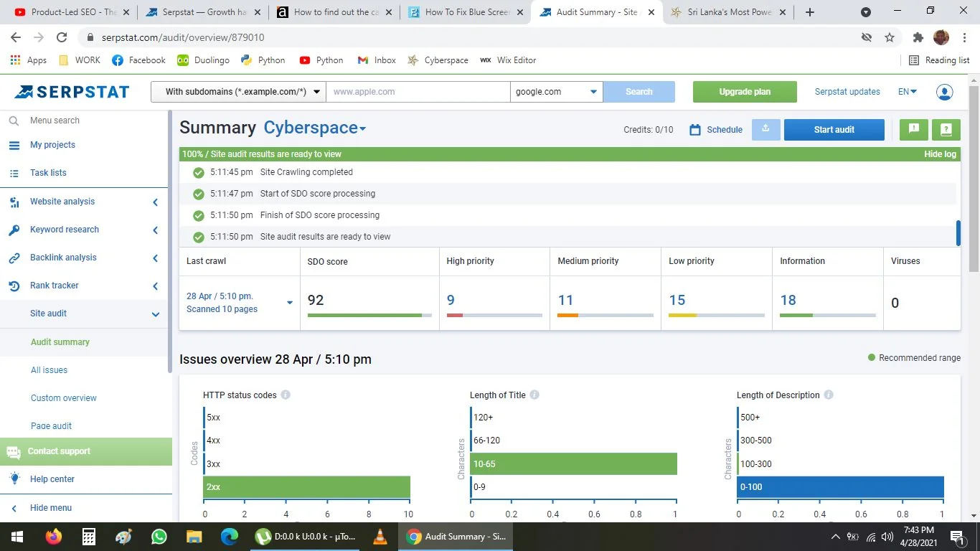This screenshot has width=980, height=551.
Task: Show info for HTTP status codes
Action: (286, 395)
